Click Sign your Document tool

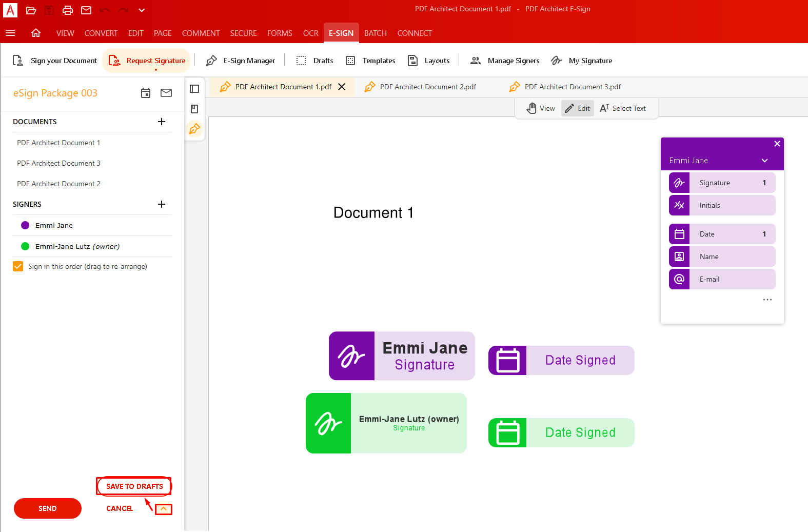pos(54,61)
